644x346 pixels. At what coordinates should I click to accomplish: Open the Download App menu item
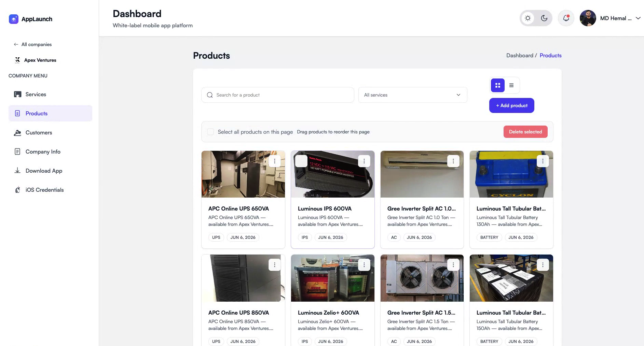50,171
